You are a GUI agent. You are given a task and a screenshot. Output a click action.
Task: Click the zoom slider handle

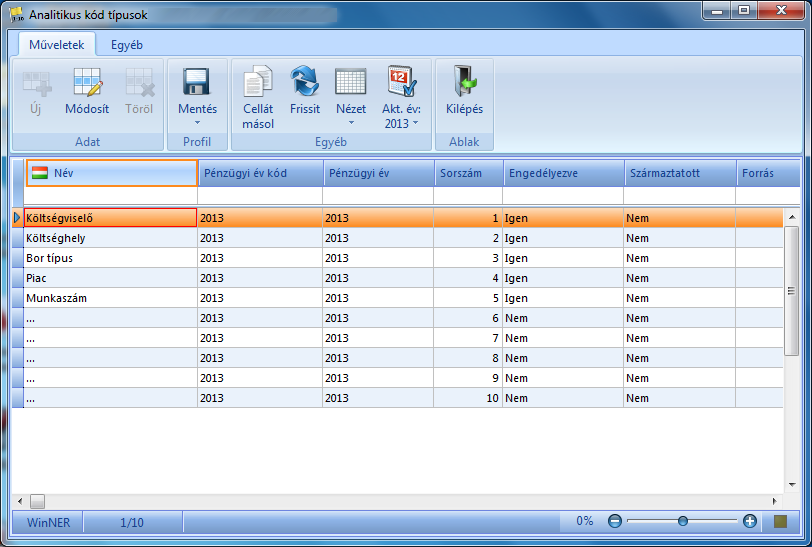[x=683, y=521]
